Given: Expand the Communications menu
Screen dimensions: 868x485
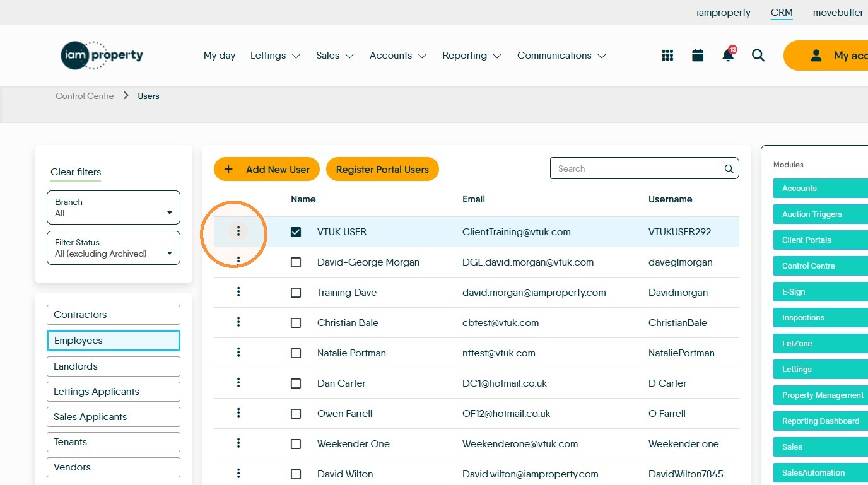Looking at the screenshot, I should click(561, 56).
